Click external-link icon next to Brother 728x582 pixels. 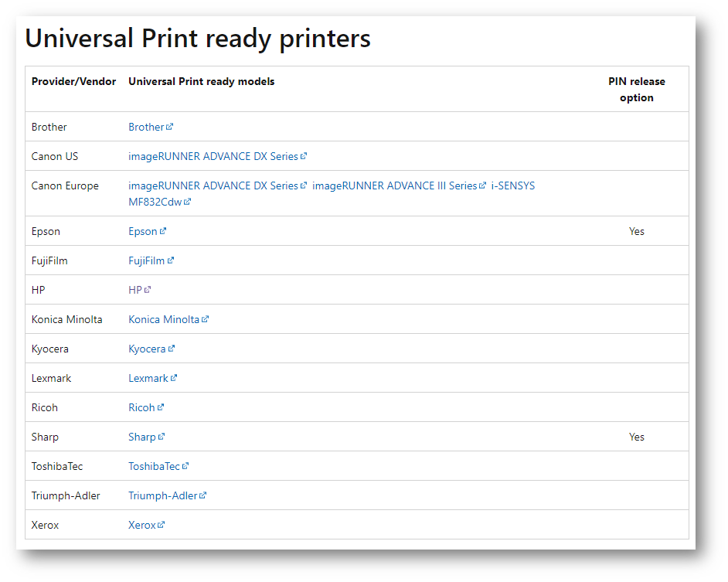point(169,126)
